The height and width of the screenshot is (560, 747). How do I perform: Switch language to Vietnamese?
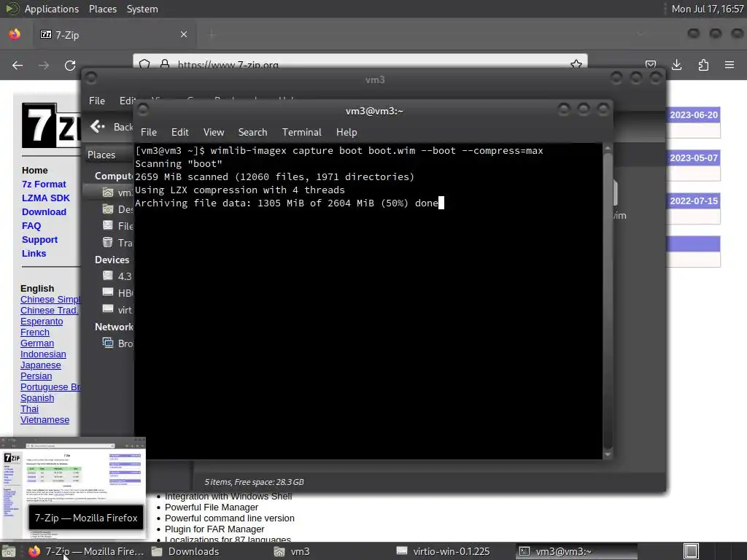pyautogui.click(x=44, y=420)
